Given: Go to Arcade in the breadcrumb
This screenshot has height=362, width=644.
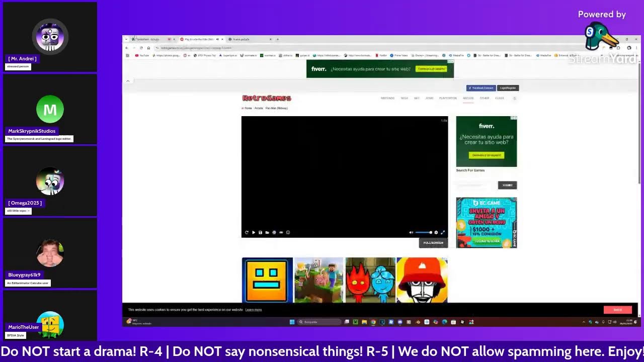Looking at the screenshot, I should point(259,108).
